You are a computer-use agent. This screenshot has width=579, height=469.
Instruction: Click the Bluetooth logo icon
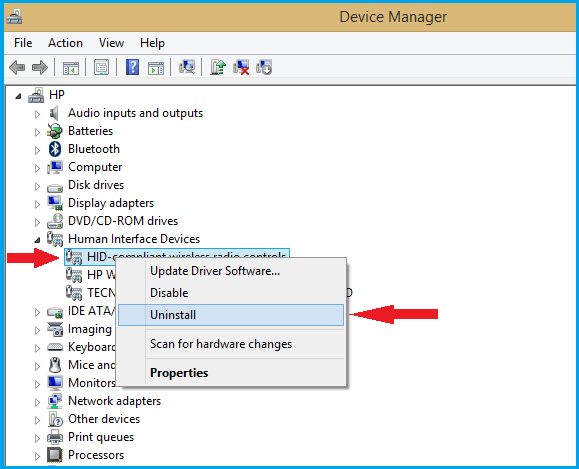[55, 149]
